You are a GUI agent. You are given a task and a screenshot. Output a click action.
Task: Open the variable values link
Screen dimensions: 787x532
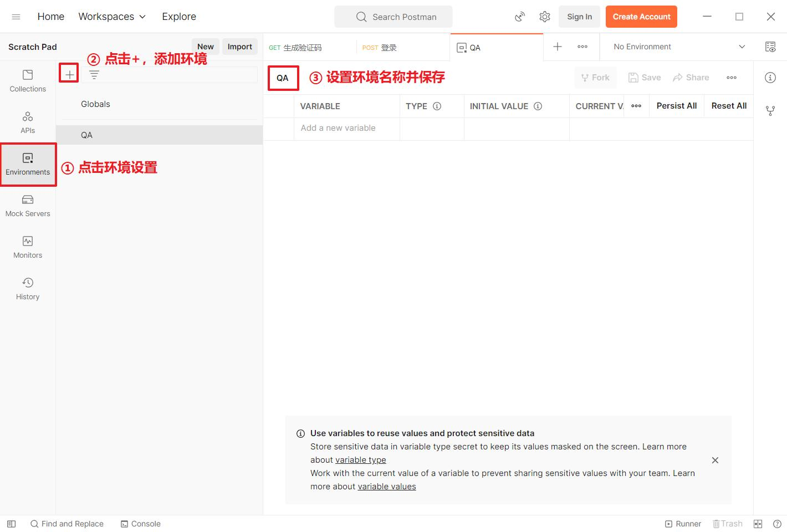pos(387,487)
